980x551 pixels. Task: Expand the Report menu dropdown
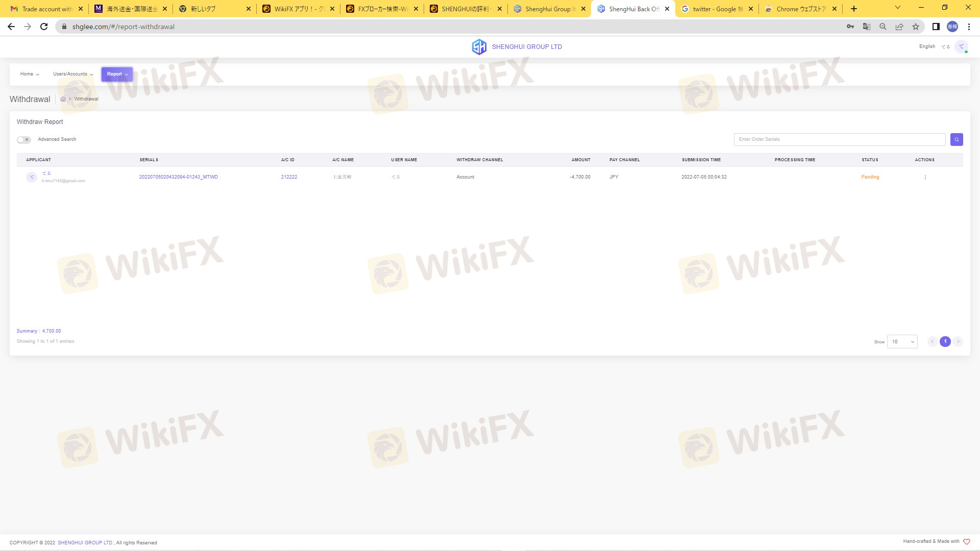pos(117,74)
